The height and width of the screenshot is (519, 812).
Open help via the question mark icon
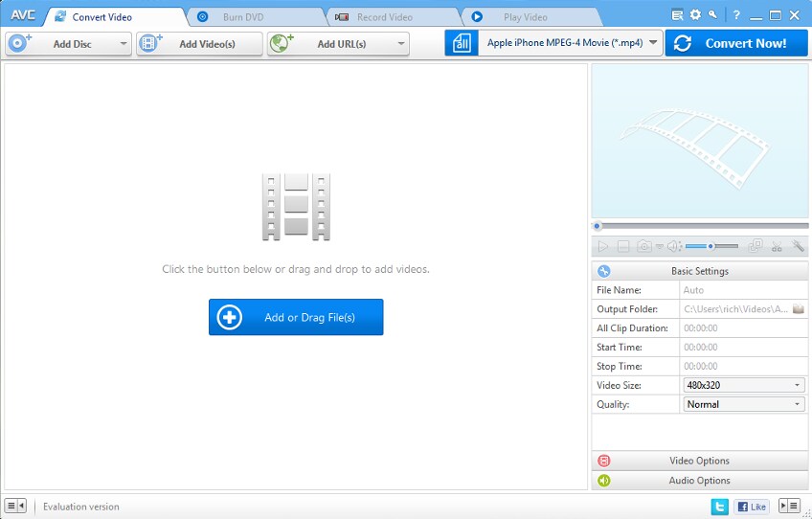click(x=735, y=14)
